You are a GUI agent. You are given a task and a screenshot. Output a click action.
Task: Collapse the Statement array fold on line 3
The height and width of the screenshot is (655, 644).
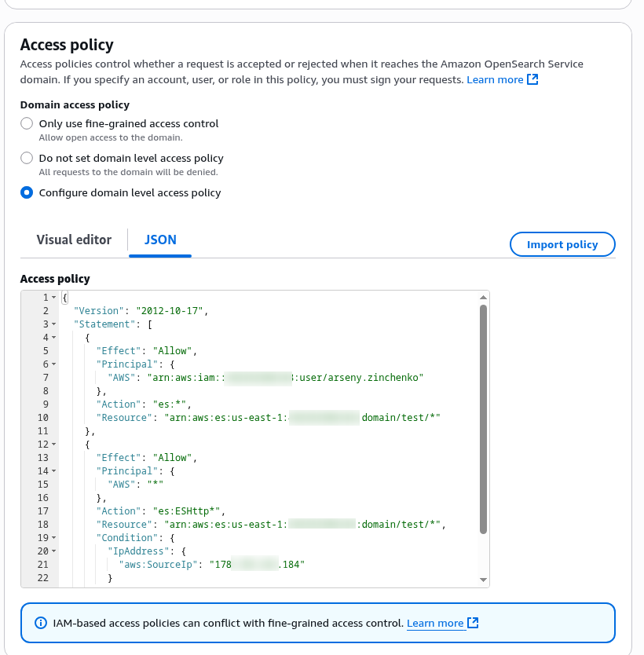point(54,324)
